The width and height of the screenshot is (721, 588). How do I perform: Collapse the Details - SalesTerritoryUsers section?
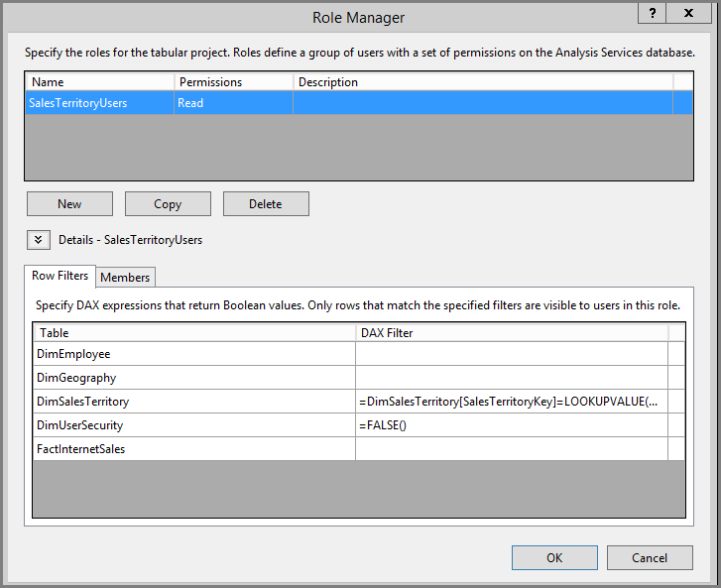click(39, 240)
